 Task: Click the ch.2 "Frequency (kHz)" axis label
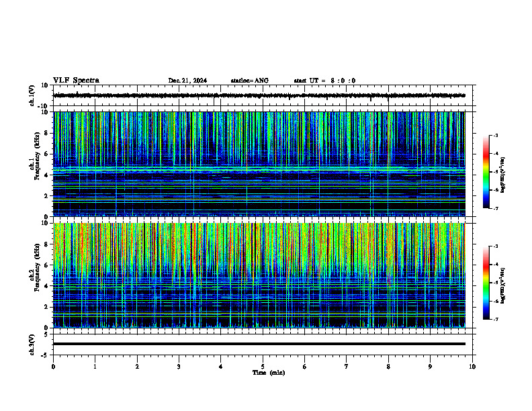[37, 267]
